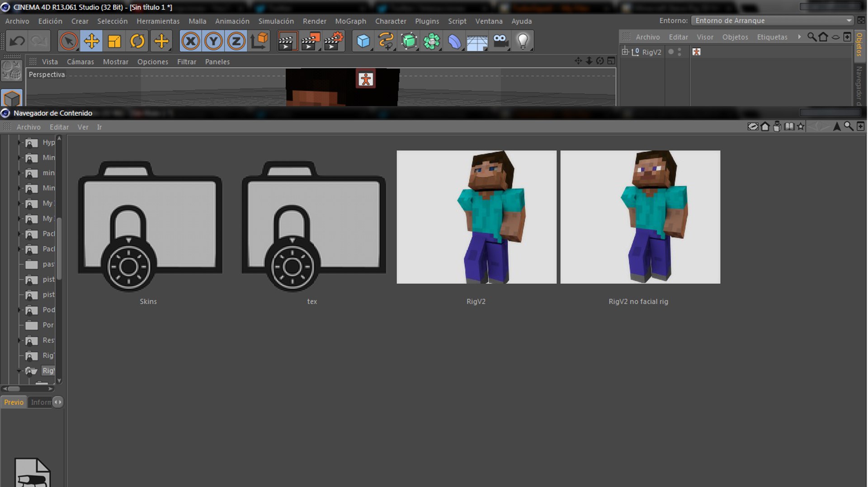Open the Floor environment objects icon
Screen dimensions: 868x487
pyautogui.click(x=477, y=41)
